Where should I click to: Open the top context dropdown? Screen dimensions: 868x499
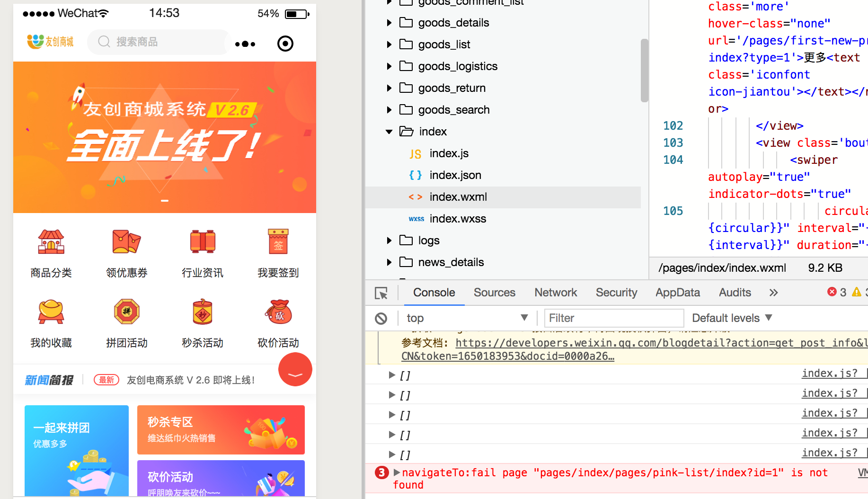tap(467, 318)
